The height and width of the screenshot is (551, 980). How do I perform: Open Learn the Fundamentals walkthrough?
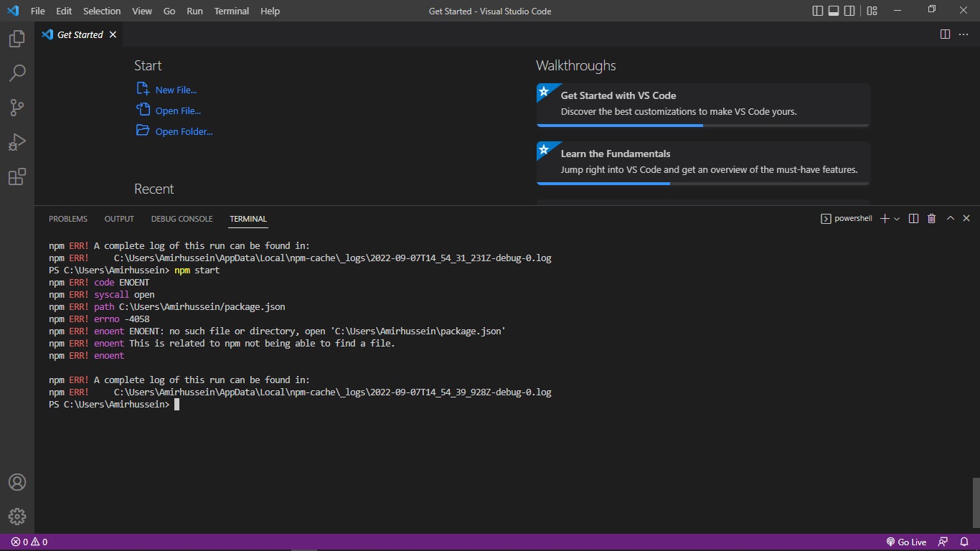[703, 162]
